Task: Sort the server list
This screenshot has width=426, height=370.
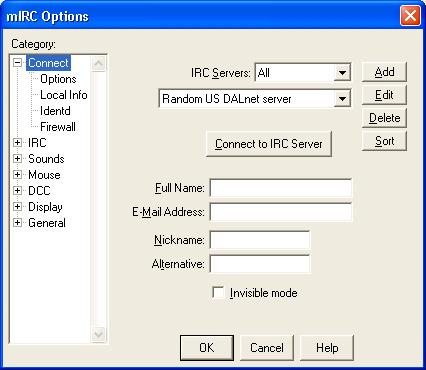Action: pos(384,141)
